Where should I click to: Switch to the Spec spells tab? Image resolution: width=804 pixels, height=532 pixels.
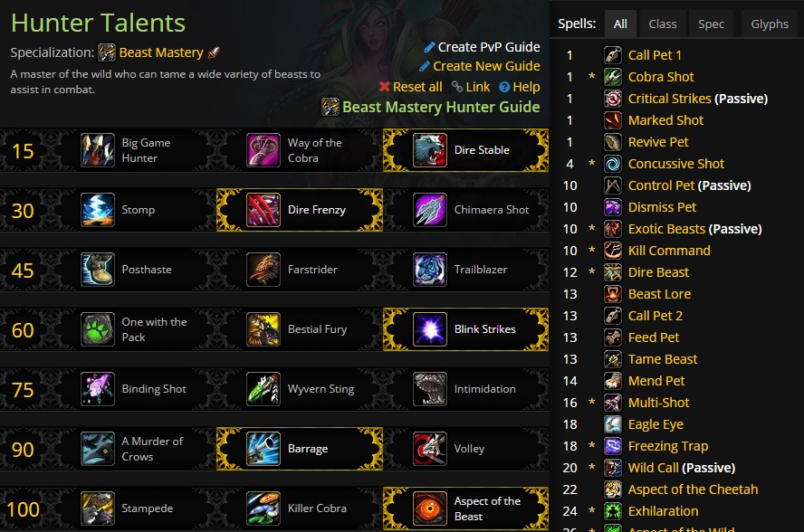point(710,24)
